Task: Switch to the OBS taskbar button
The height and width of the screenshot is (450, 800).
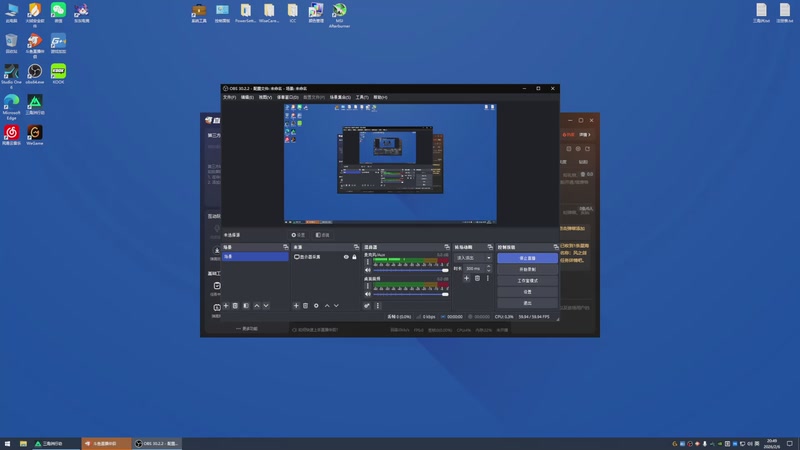Action: 157,444
